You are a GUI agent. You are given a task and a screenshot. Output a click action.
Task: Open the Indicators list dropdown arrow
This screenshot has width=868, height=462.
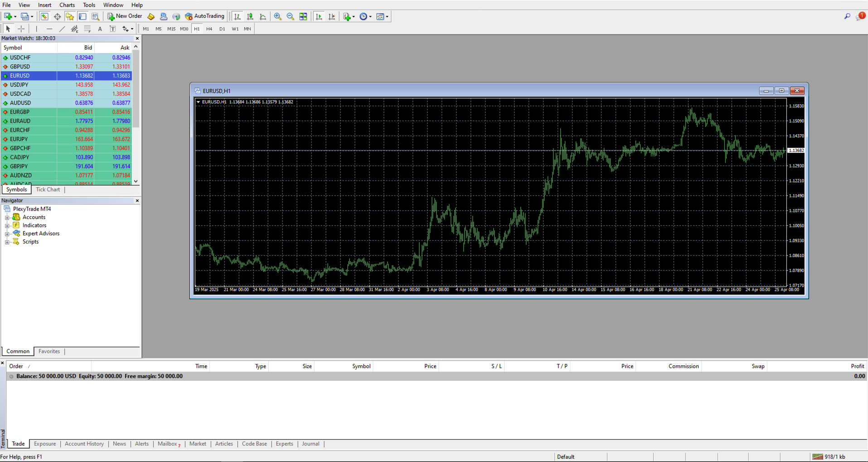tap(353, 16)
